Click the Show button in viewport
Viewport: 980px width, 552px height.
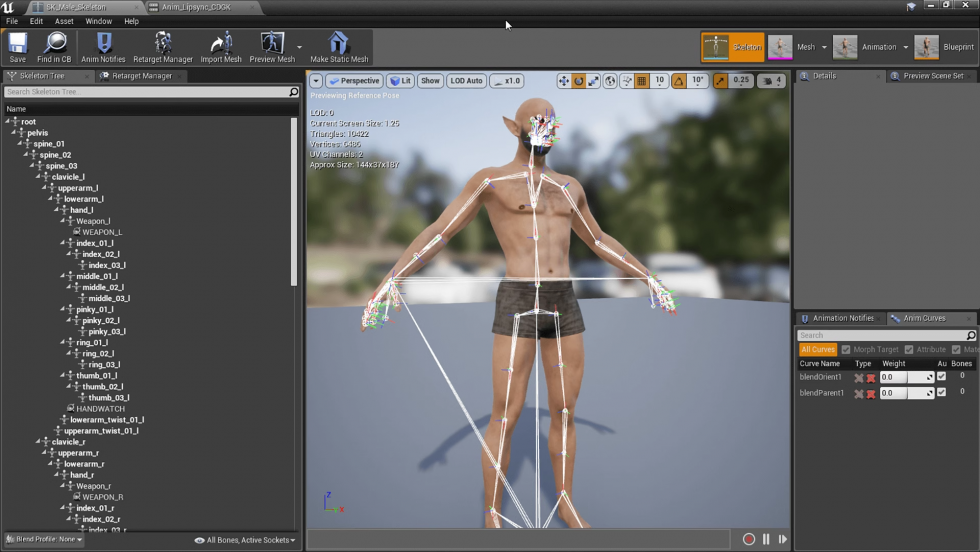[430, 81]
